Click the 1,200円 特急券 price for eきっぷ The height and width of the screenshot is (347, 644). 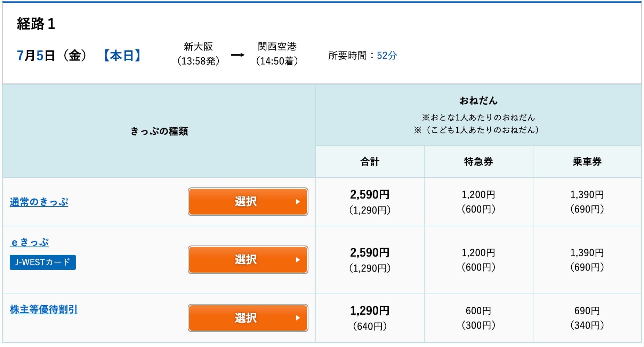tap(478, 253)
